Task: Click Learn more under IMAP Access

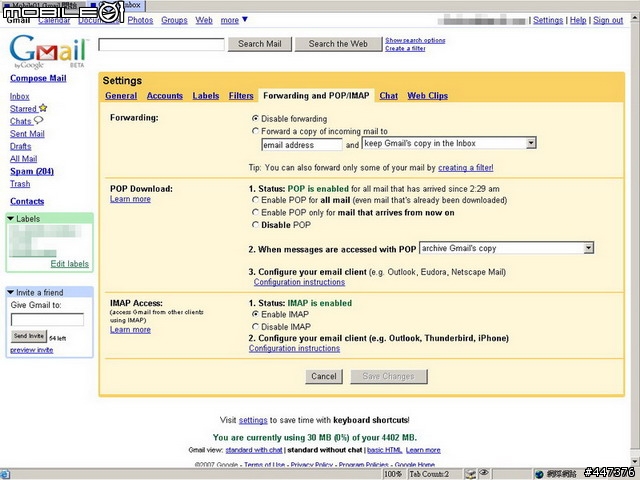Action: tap(130, 329)
